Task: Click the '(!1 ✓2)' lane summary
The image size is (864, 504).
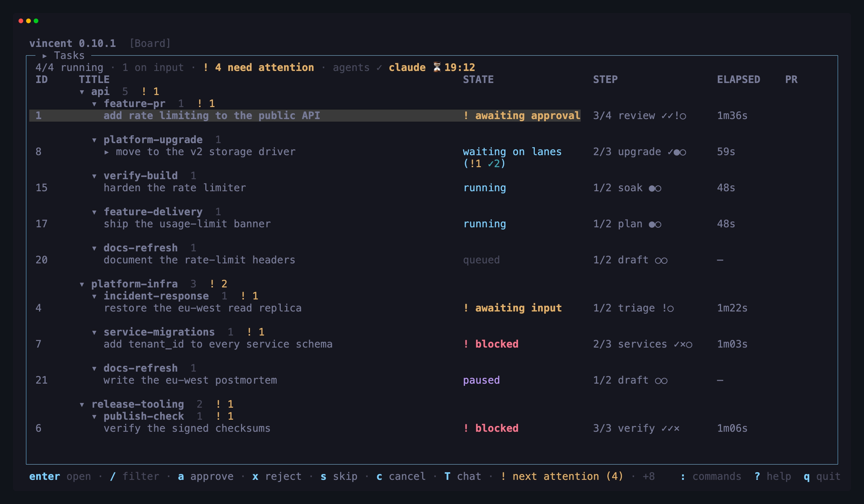Action: pyautogui.click(x=484, y=164)
